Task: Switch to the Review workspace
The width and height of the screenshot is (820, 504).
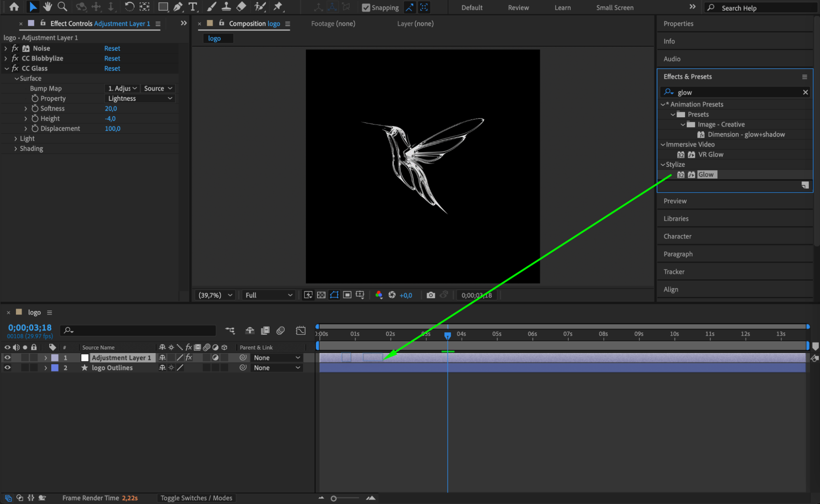Action: (518, 7)
